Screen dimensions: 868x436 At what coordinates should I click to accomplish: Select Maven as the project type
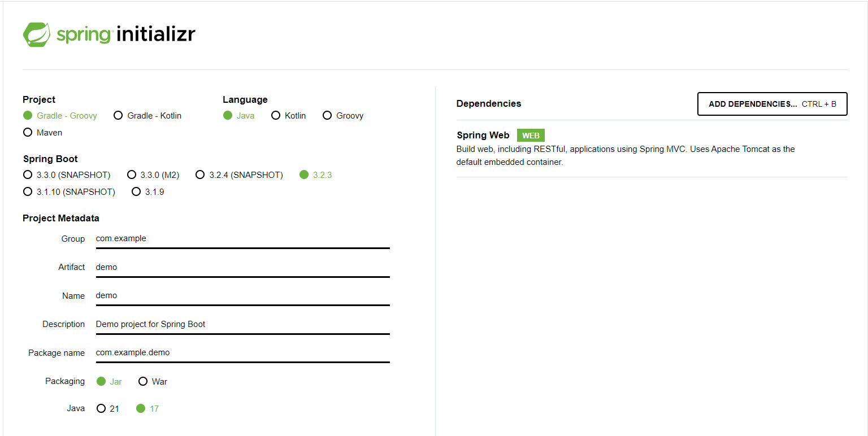click(x=28, y=132)
